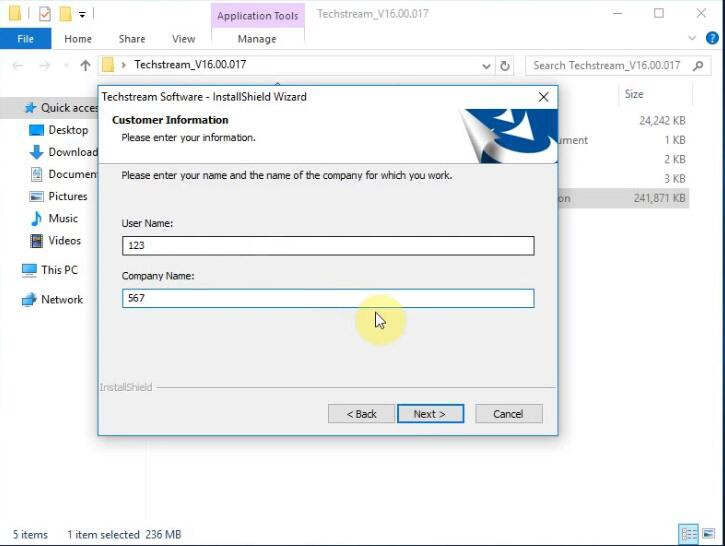The image size is (725, 546).
Task: Click the Network icon in sidebar
Action: click(29, 300)
